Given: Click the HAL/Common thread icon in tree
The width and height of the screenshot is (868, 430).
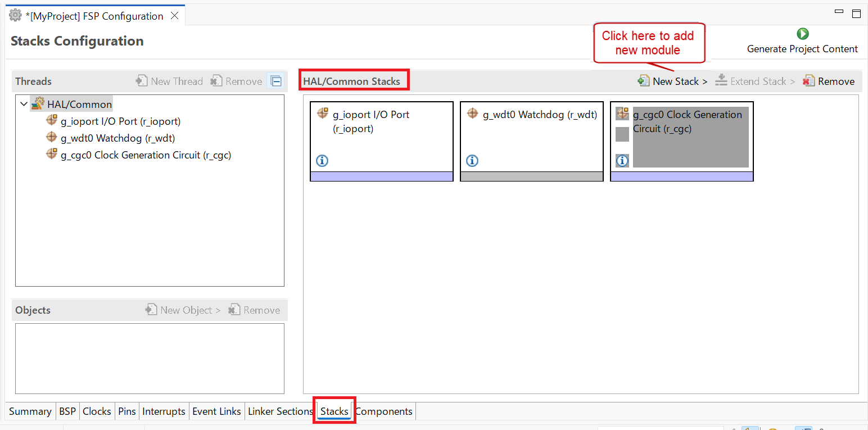Looking at the screenshot, I should [38, 104].
